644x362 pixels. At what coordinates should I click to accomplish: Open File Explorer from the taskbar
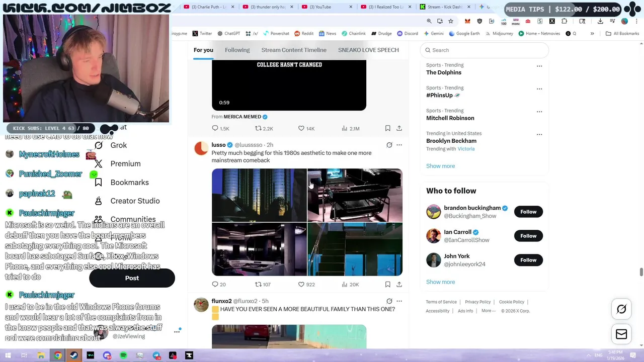pos(41,355)
